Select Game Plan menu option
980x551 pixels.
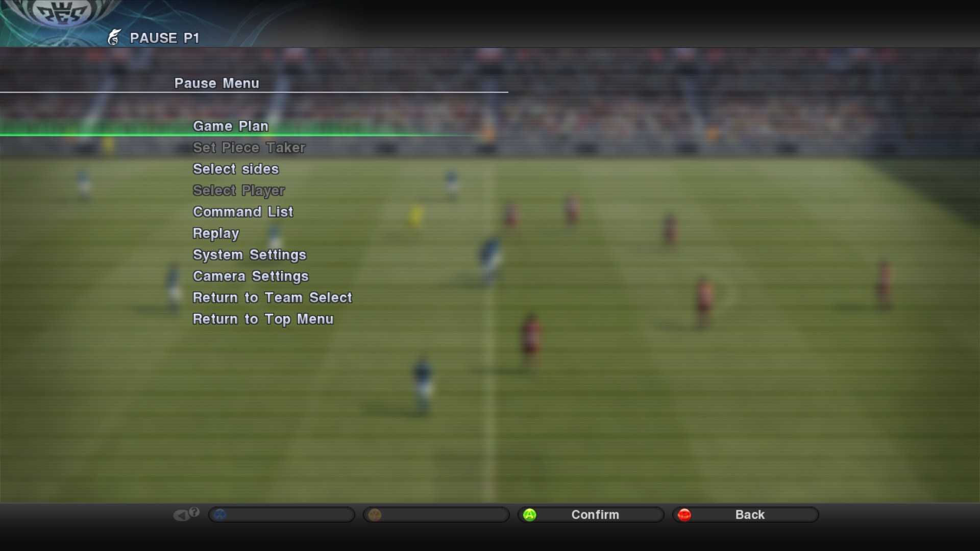tap(230, 126)
